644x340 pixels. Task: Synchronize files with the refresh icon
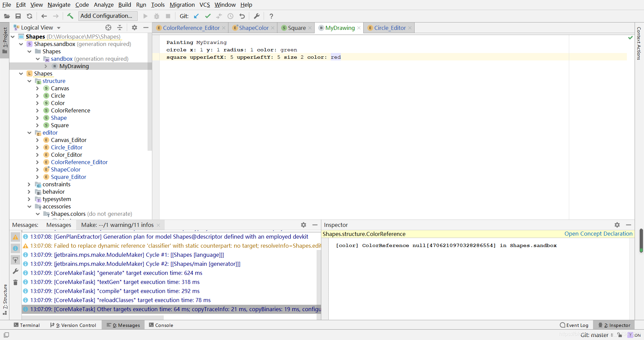point(30,16)
